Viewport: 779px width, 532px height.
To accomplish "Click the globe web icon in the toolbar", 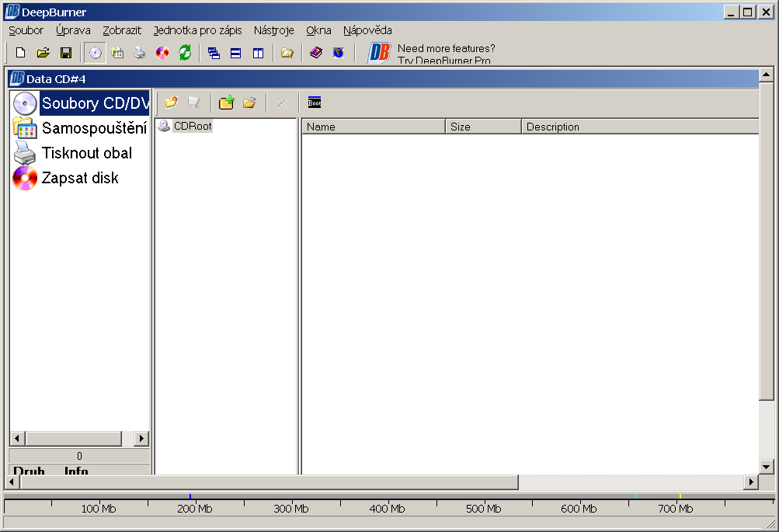I will (x=339, y=53).
